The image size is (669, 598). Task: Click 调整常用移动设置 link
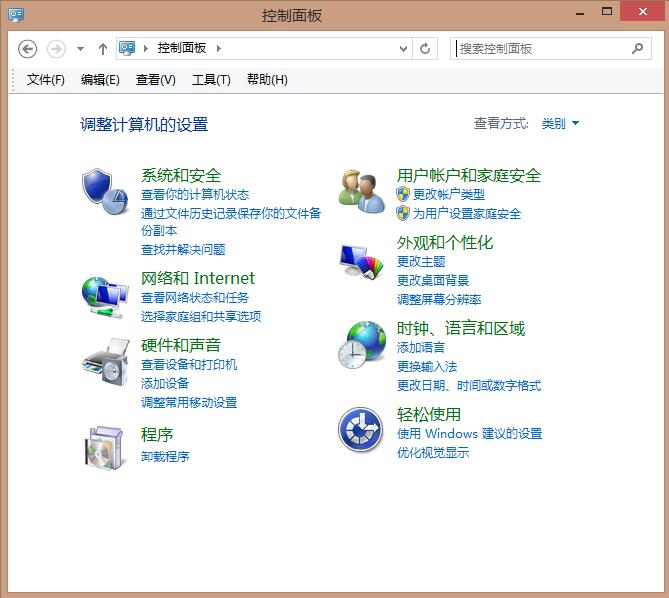point(189,403)
